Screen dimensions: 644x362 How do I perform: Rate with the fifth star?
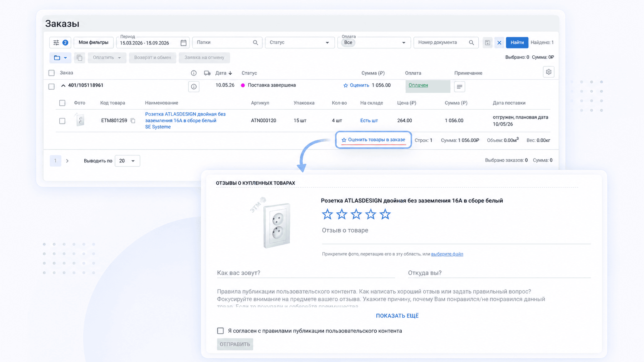point(385,214)
